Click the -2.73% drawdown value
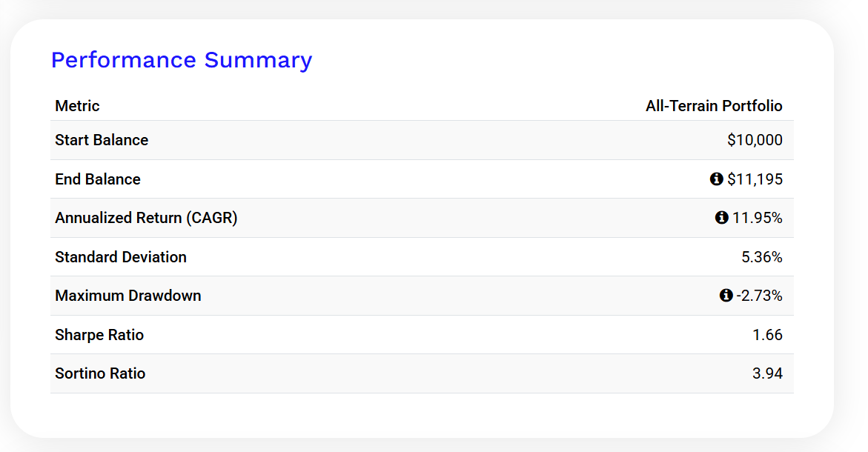868x452 pixels. click(x=759, y=296)
